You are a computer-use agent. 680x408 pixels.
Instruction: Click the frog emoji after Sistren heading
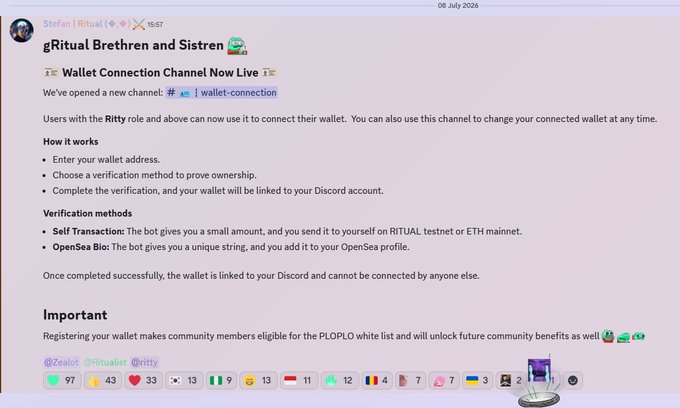pyautogui.click(x=237, y=46)
